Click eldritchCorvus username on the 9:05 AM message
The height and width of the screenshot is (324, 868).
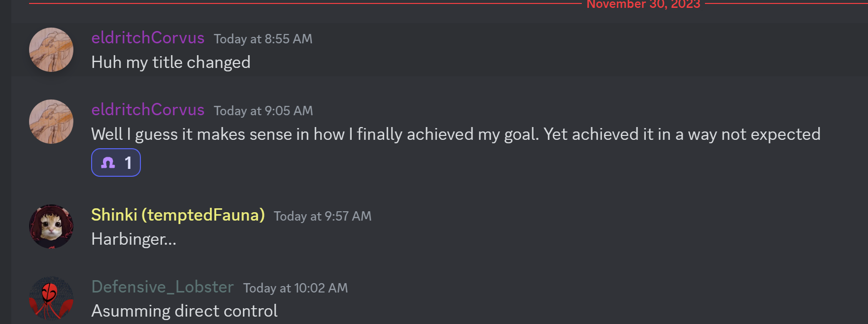pyautogui.click(x=148, y=110)
